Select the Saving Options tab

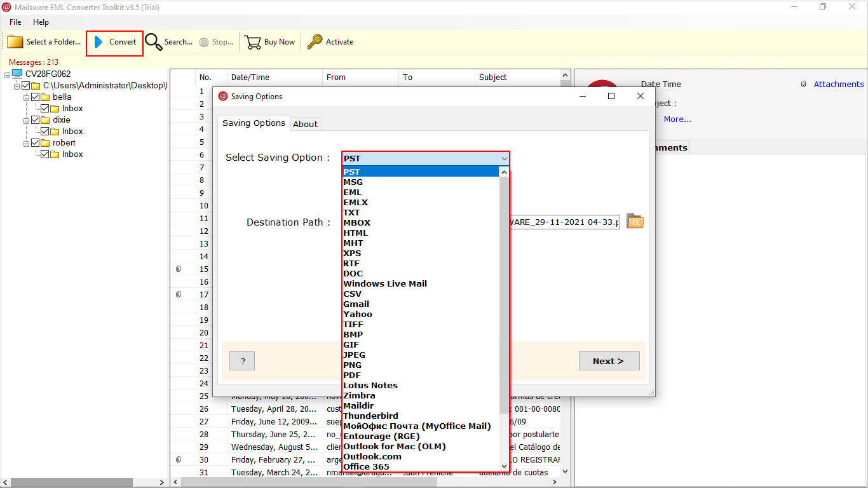pyautogui.click(x=254, y=123)
